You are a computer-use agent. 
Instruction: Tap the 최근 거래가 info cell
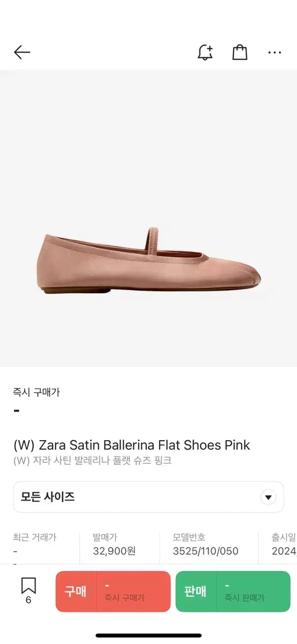point(35,544)
